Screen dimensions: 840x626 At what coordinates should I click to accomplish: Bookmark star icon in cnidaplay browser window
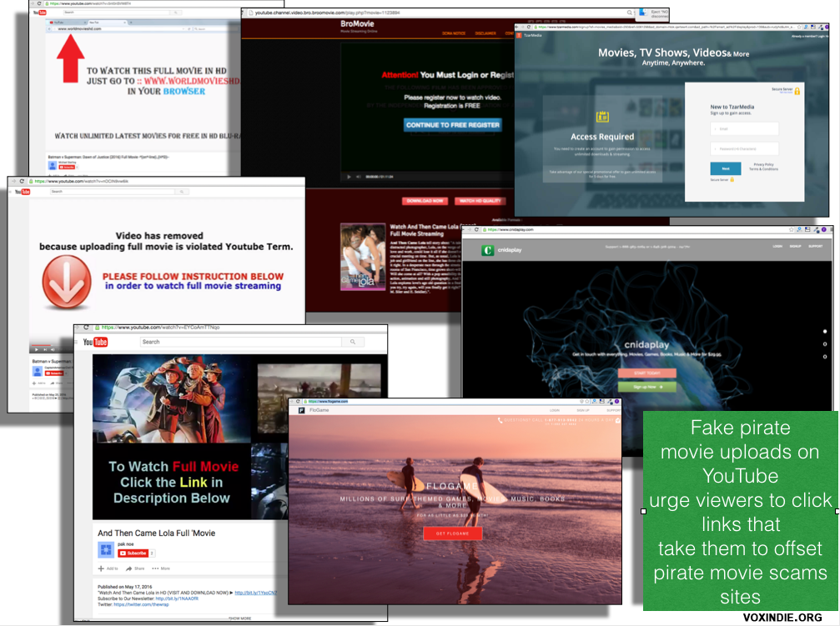792,230
